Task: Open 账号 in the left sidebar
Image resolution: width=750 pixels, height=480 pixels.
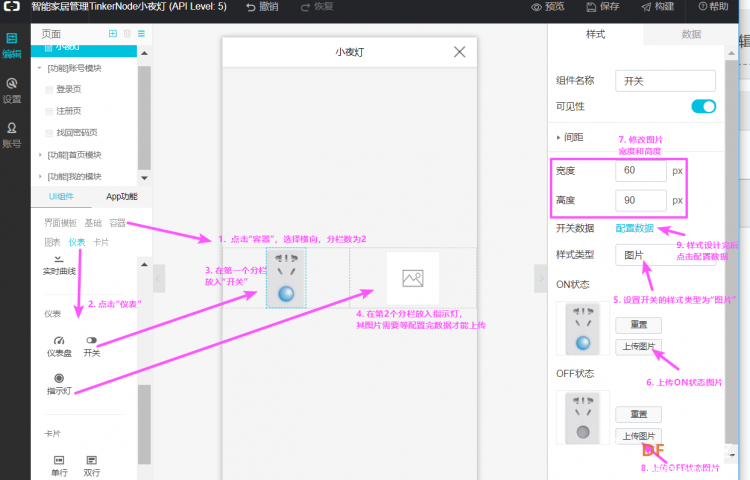Action: 11,135
